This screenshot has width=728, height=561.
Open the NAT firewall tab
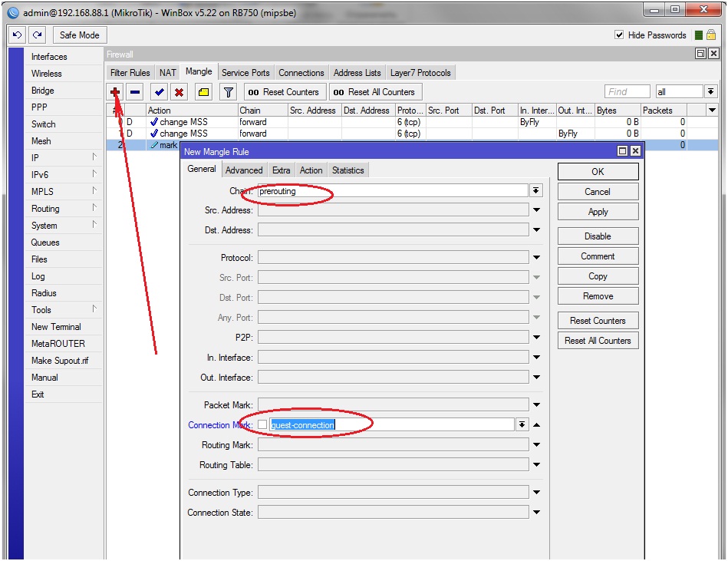point(168,73)
